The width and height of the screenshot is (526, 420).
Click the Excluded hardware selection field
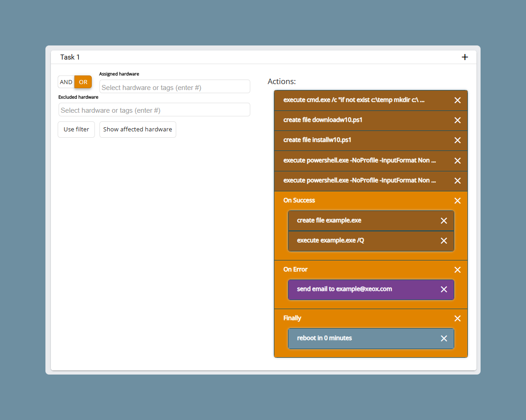tap(154, 110)
